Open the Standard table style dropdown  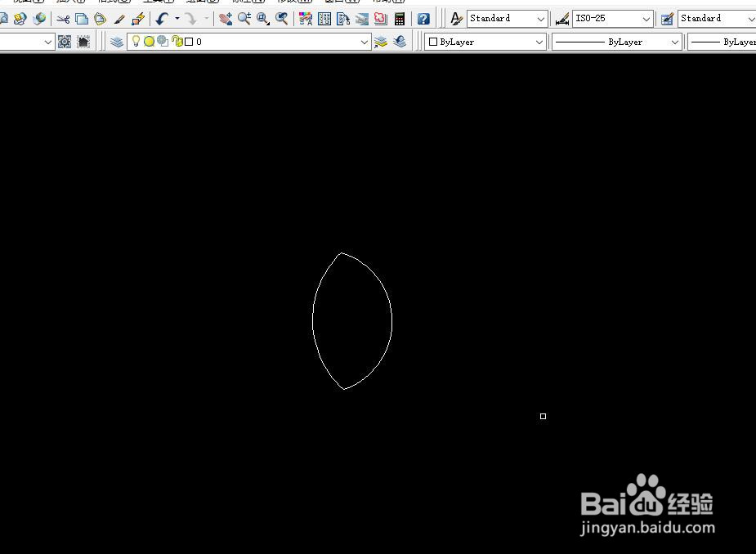click(717, 19)
